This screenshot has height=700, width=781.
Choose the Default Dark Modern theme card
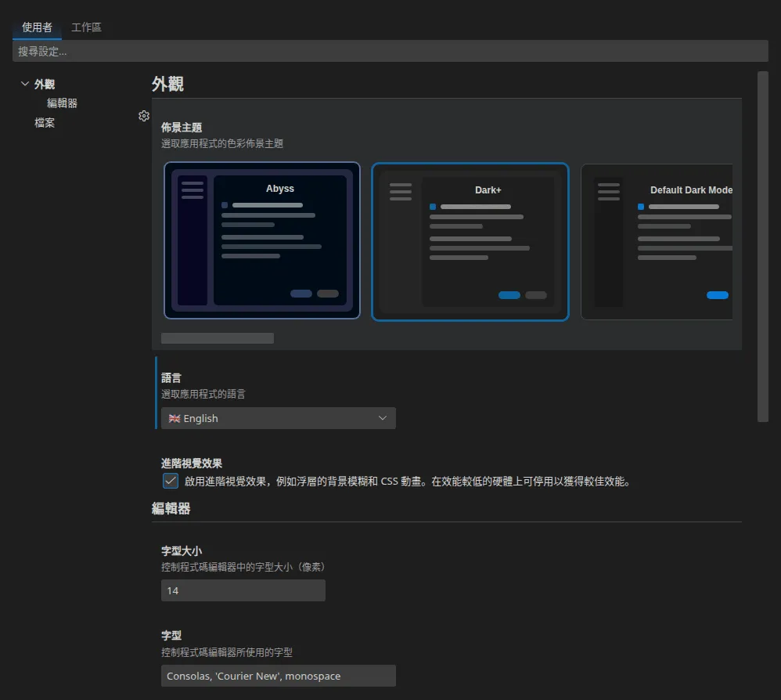[x=657, y=242]
